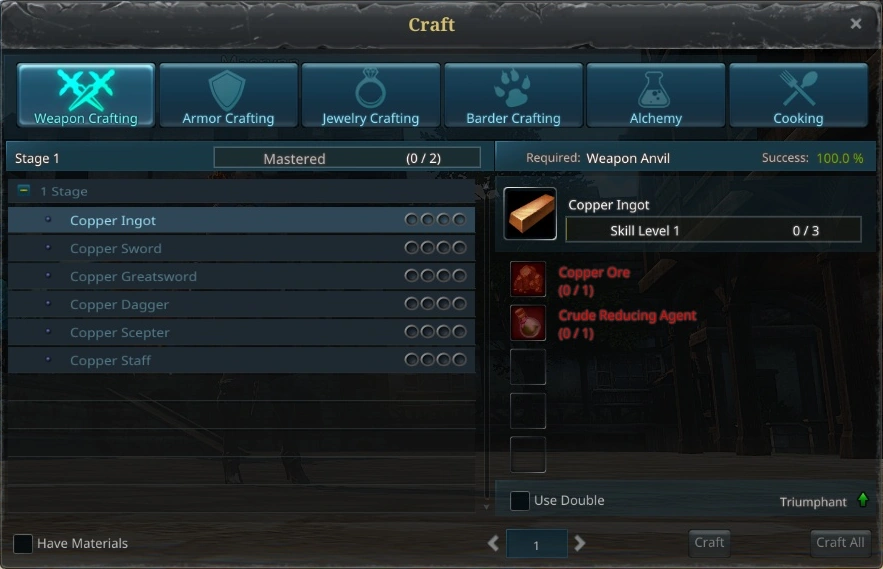Decrease craft quantity with left arrow

point(493,543)
